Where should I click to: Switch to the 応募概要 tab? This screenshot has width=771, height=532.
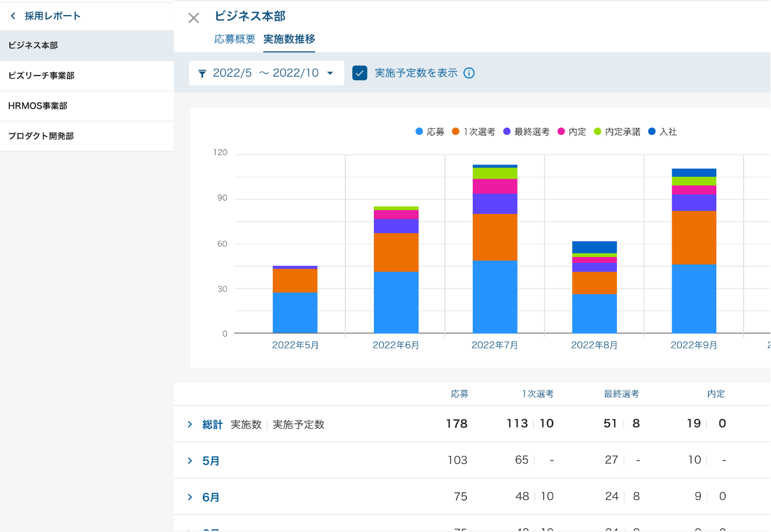pyautogui.click(x=235, y=39)
